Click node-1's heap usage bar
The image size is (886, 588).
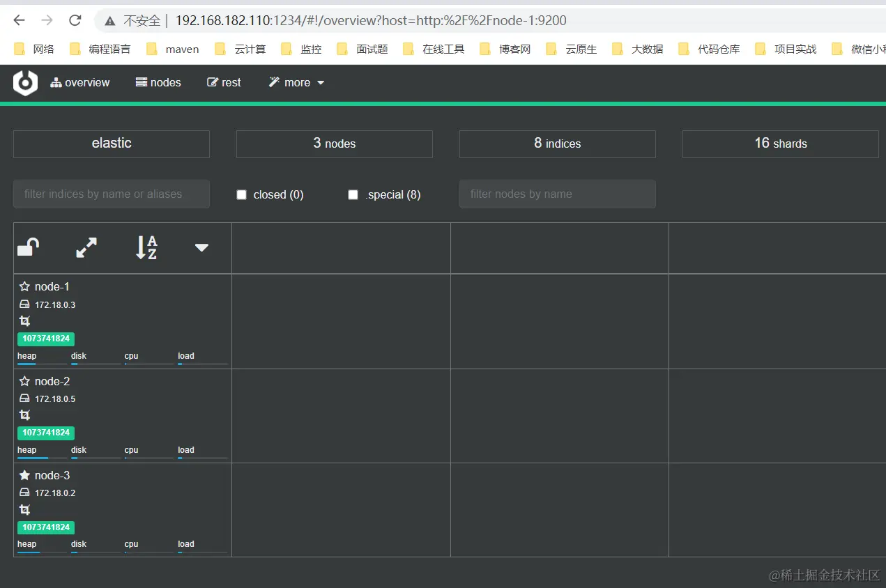(x=43, y=364)
